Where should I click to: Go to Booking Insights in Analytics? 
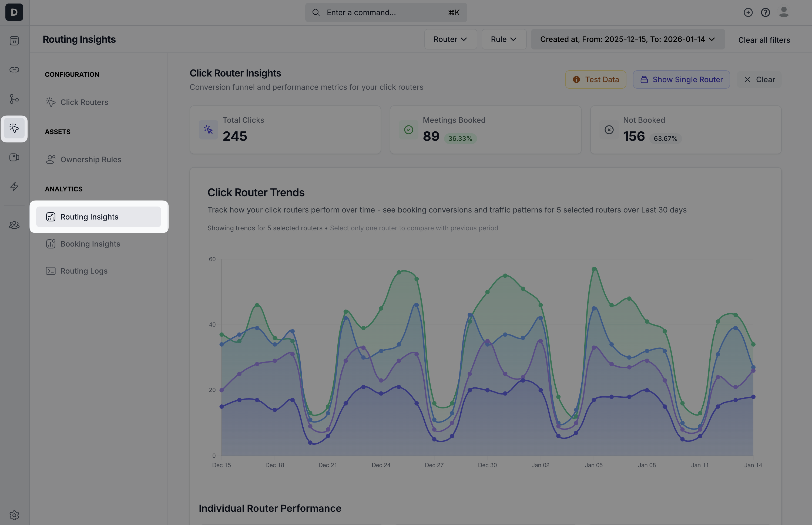click(90, 244)
